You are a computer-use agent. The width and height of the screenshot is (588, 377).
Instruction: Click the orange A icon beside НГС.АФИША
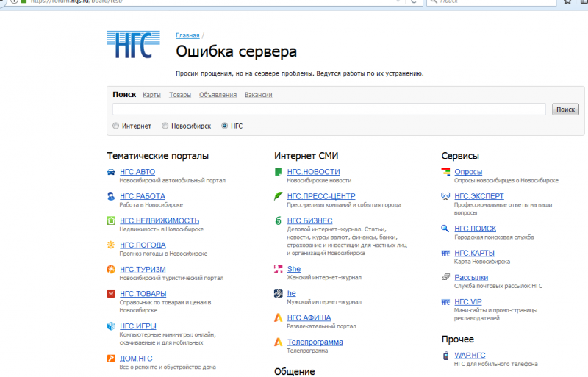[x=279, y=317]
